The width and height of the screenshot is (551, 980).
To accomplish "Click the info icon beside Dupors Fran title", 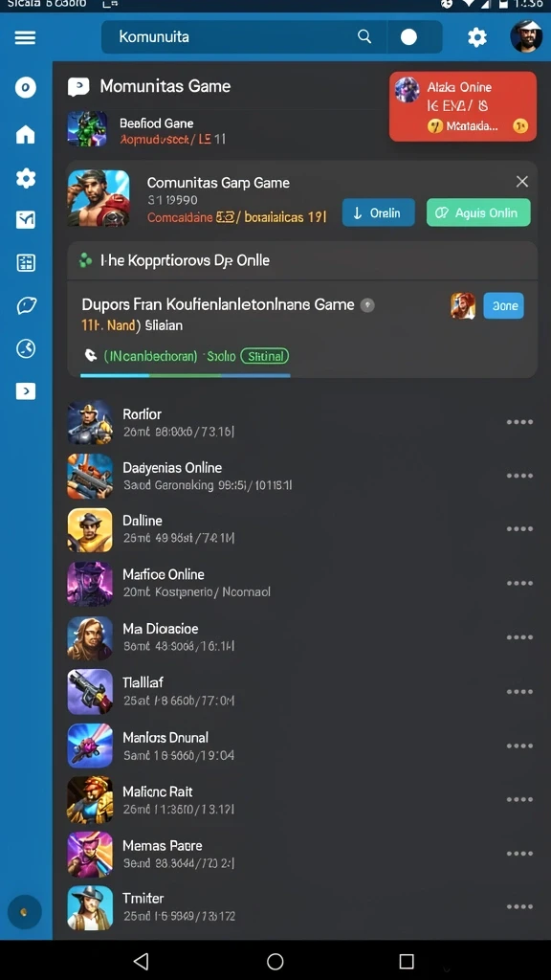I will pos(368,305).
